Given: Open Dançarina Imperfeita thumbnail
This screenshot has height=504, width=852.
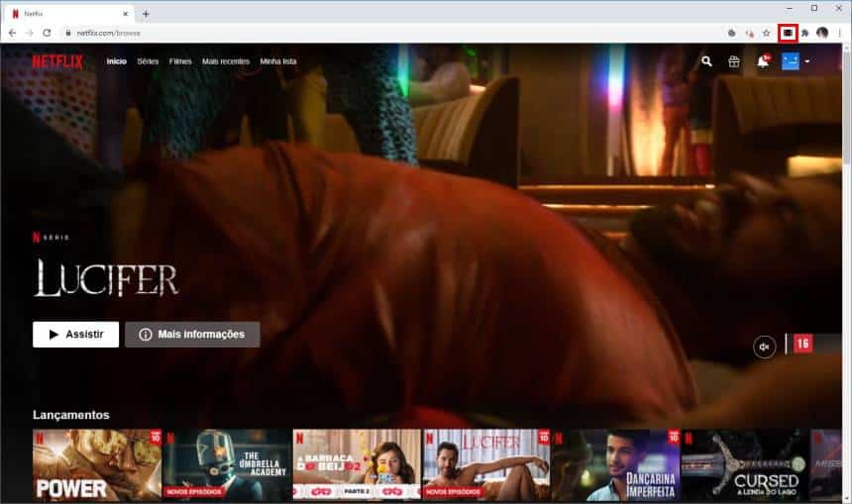Looking at the screenshot, I should (x=615, y=465).
